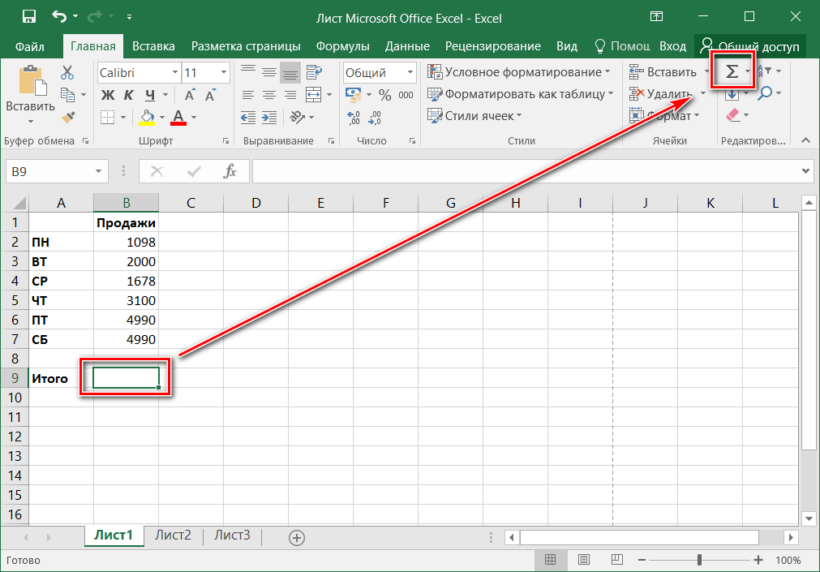This screenshot has width=820, height=572.
Task: Click the zoom slider handle
Action: coord(699,560)
